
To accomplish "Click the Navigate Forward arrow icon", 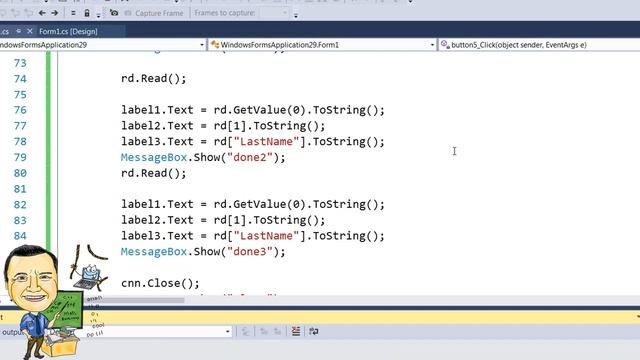I will 54,13.
